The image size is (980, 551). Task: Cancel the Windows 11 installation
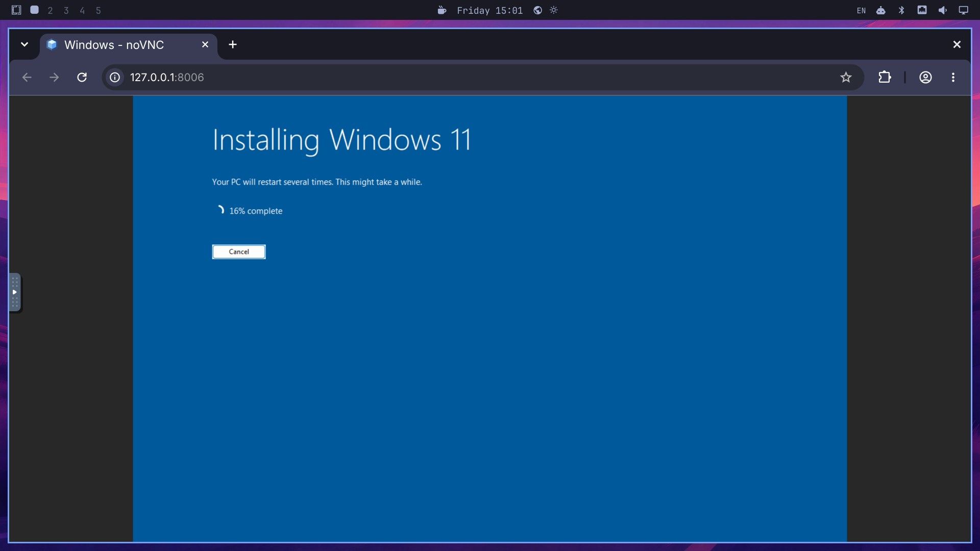[x=239, y=252]
